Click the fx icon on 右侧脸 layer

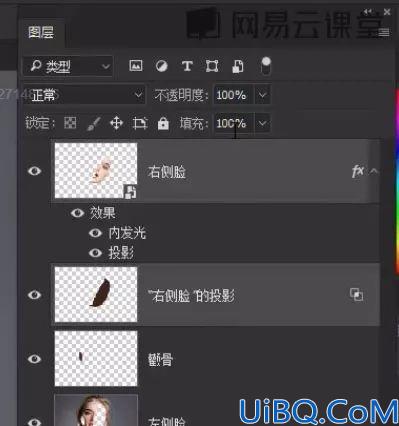click(x=358, y=171)
